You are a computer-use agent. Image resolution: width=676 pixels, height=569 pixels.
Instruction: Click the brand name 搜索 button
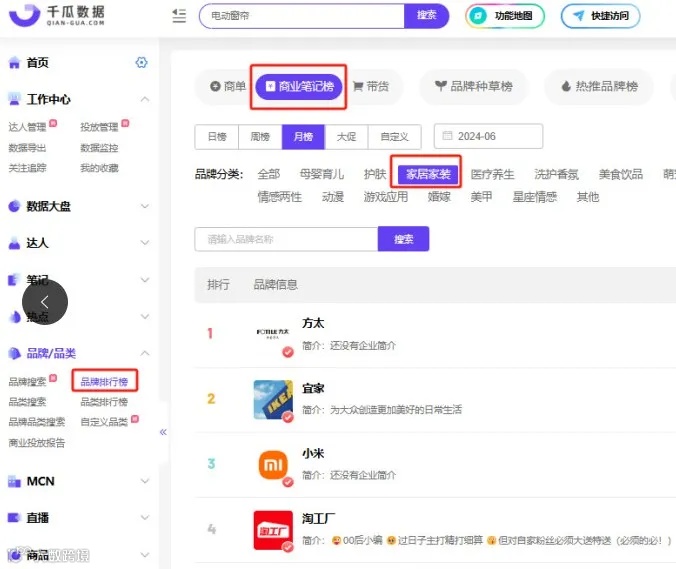(x=404, y=239)
